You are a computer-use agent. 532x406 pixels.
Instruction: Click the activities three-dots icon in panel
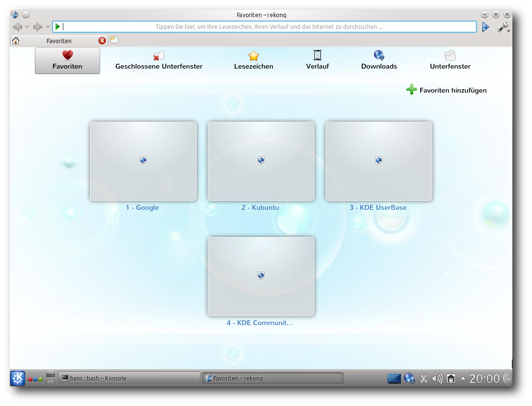35,379
